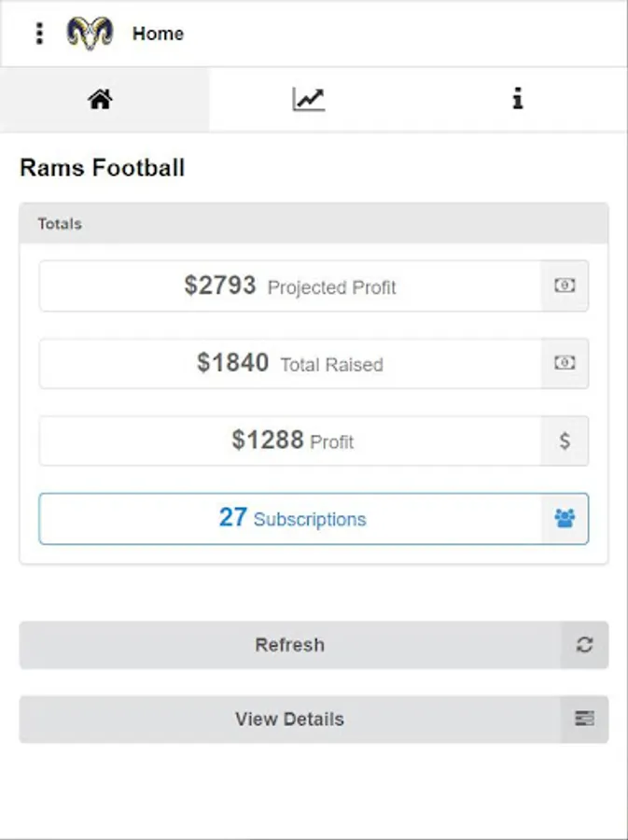Switch to the home tab

101,99
